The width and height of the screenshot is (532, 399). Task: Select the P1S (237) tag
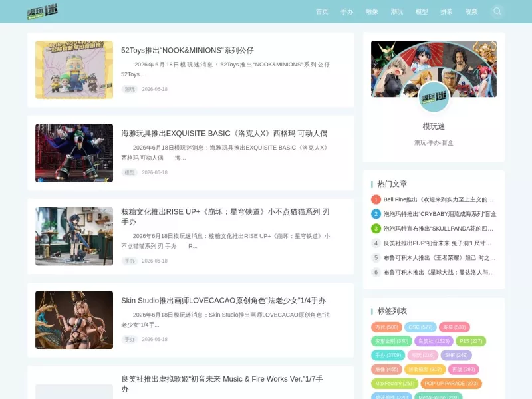[471, 341]
